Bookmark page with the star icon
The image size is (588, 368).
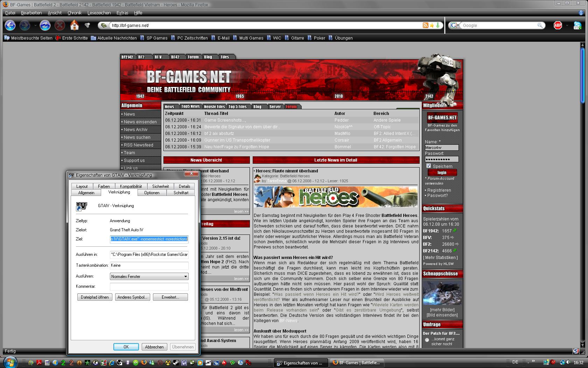click(x=432, y=25)
